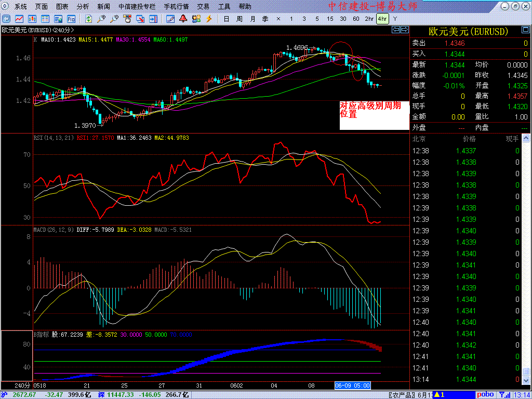This screenshot has width=532, height=399.
Task: Click the back navigation arrow in toolbar
Action: point(6,19)
